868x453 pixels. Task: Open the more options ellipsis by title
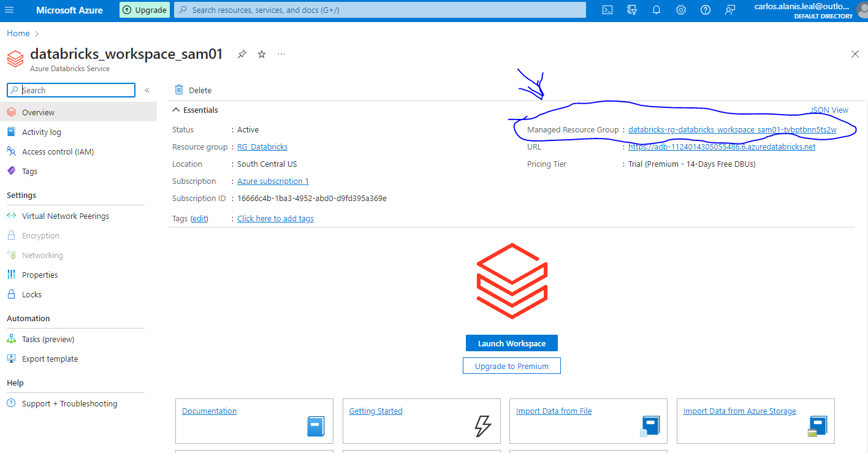pyautogui.click(x=281, y=54)
